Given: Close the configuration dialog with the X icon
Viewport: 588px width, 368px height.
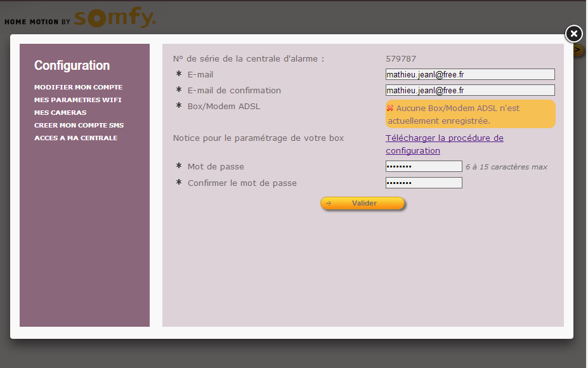Looking at the screenshot, I should [573, 34].
